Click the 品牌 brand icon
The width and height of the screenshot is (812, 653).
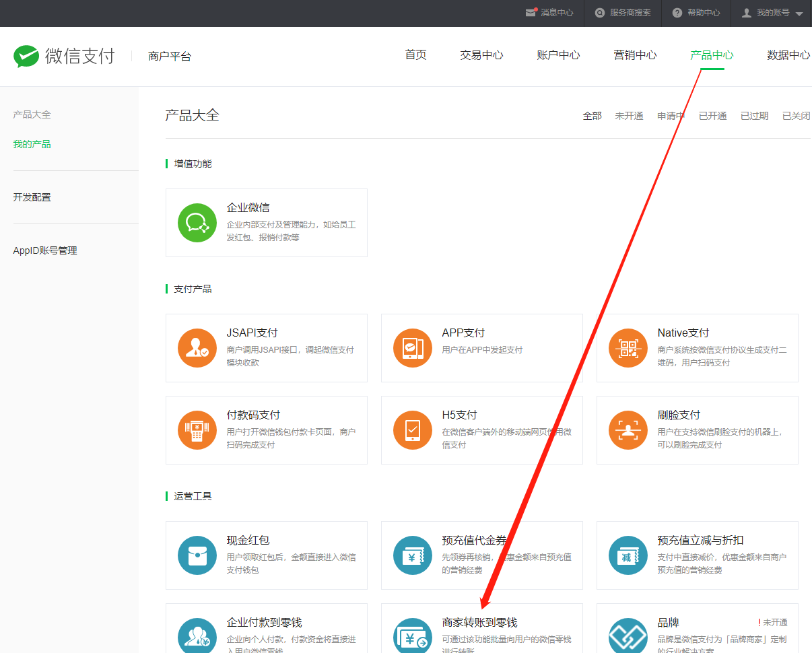click(628, 635)
